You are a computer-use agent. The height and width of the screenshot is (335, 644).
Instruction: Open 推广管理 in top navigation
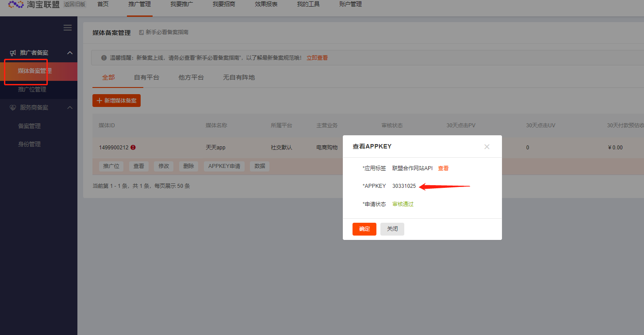point(139,4)
